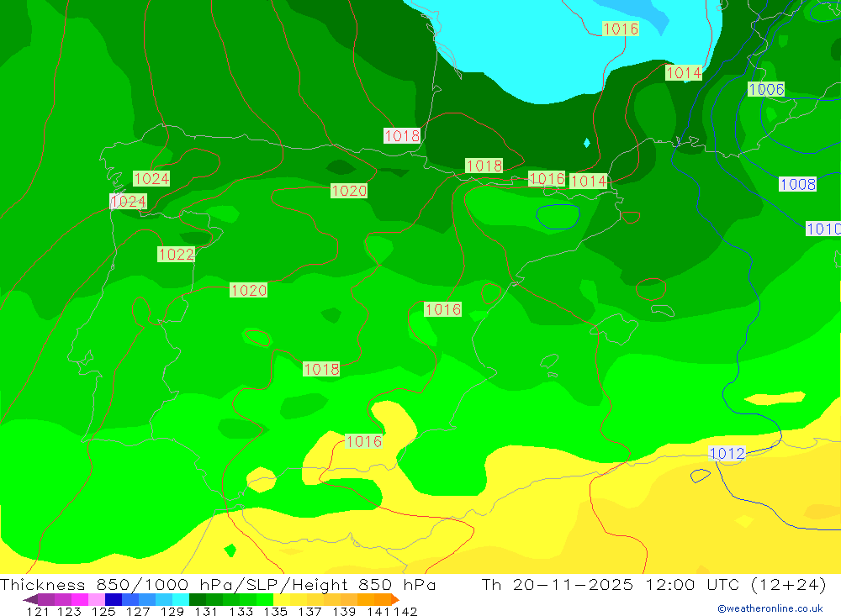This screenshot has width=841, height=616.
Task: Click the blue 1008 isobar label
Action: coord(797,184)
